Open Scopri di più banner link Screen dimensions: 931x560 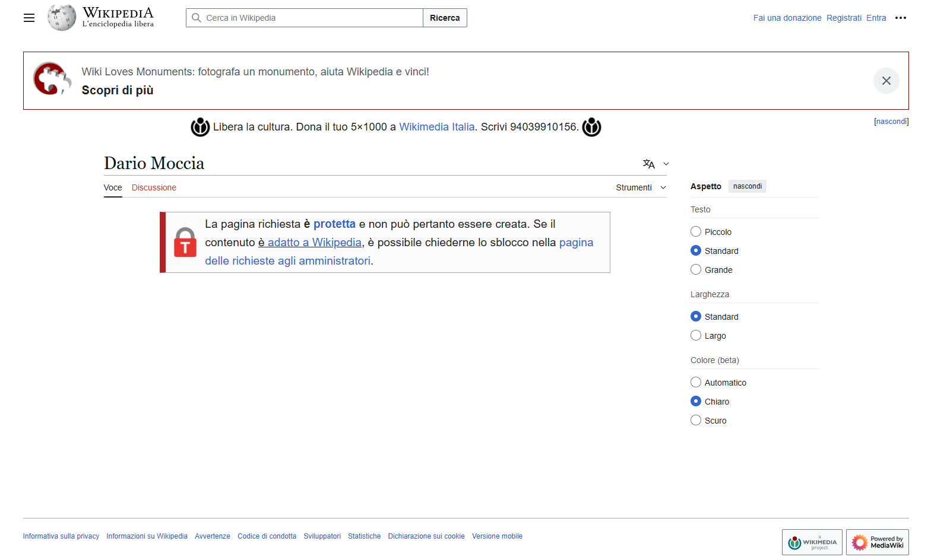(118, 90)
